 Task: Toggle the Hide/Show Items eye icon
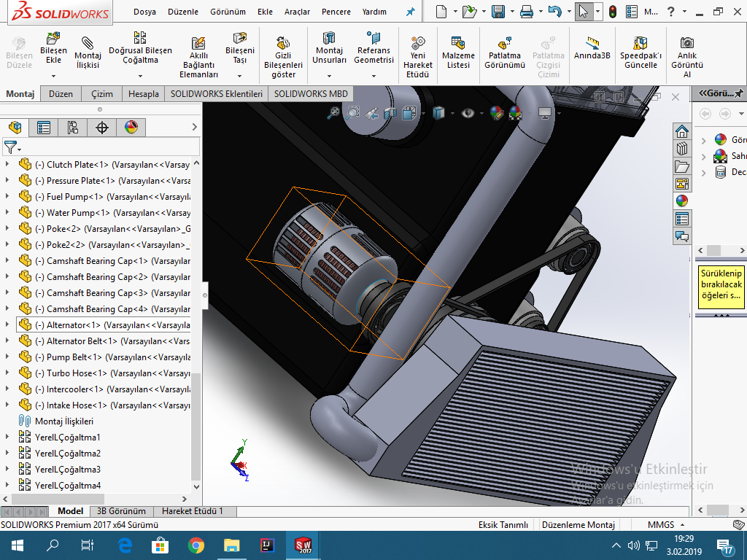tap(468, 113)
